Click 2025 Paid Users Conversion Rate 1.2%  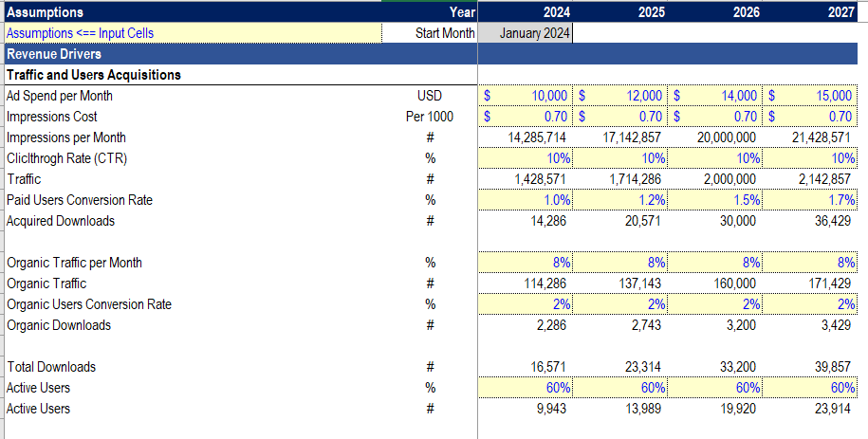pos(620,200)
